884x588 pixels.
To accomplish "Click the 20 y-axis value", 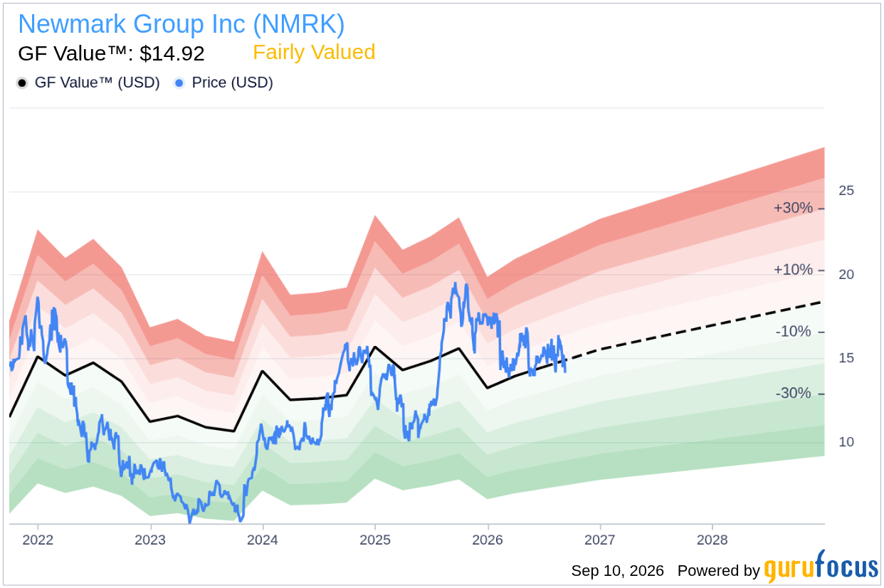I will pos(846,274).
